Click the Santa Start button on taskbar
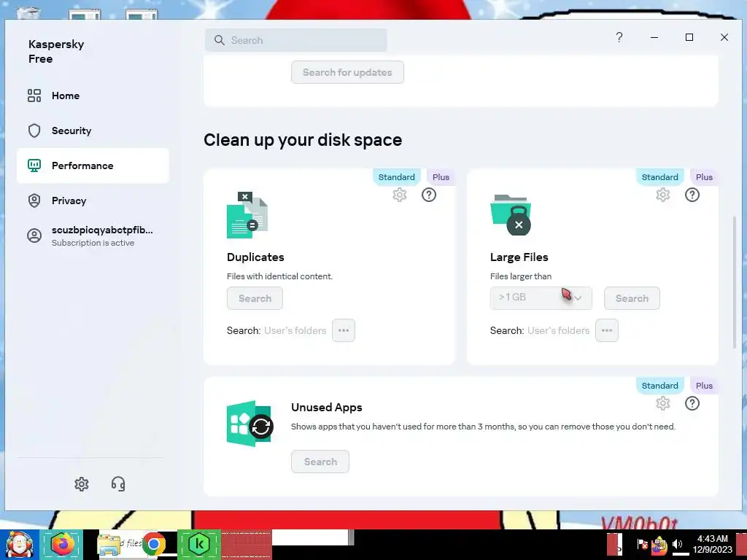Viewport: 747px width, 560px height. tap(19, 544)
